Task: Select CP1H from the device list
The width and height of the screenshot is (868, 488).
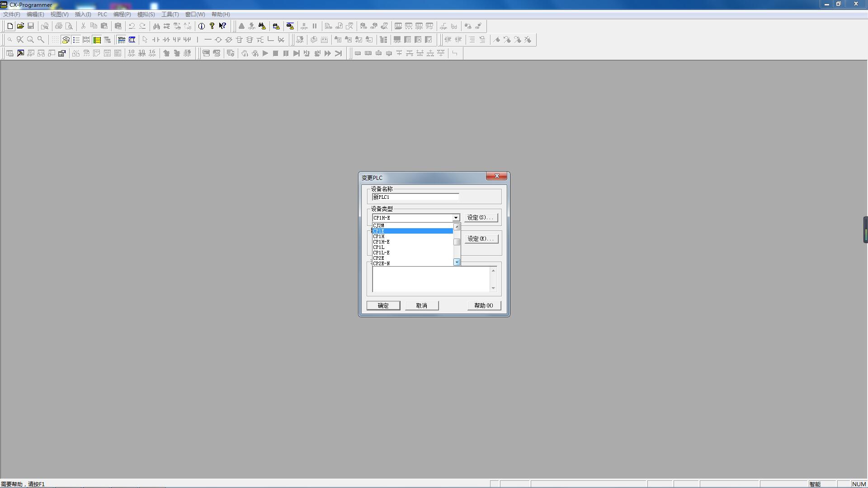Action: pyautogui.click(x=379, y=236)
